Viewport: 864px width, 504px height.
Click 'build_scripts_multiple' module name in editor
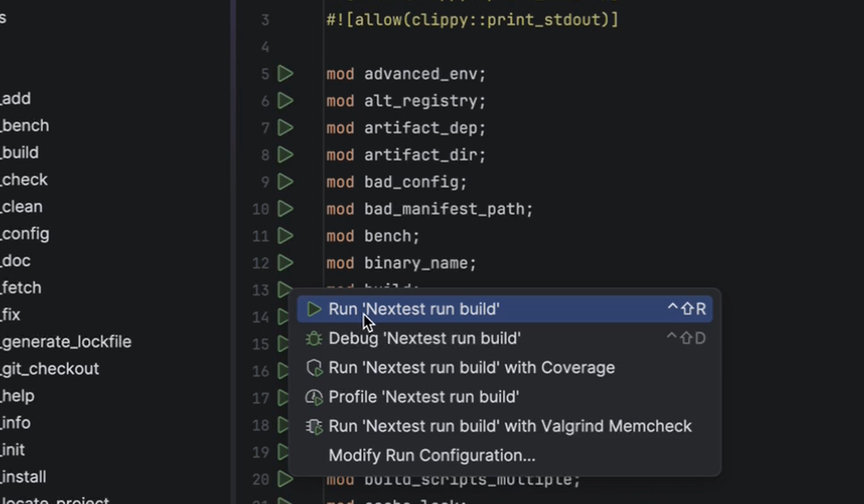(468, 479)
